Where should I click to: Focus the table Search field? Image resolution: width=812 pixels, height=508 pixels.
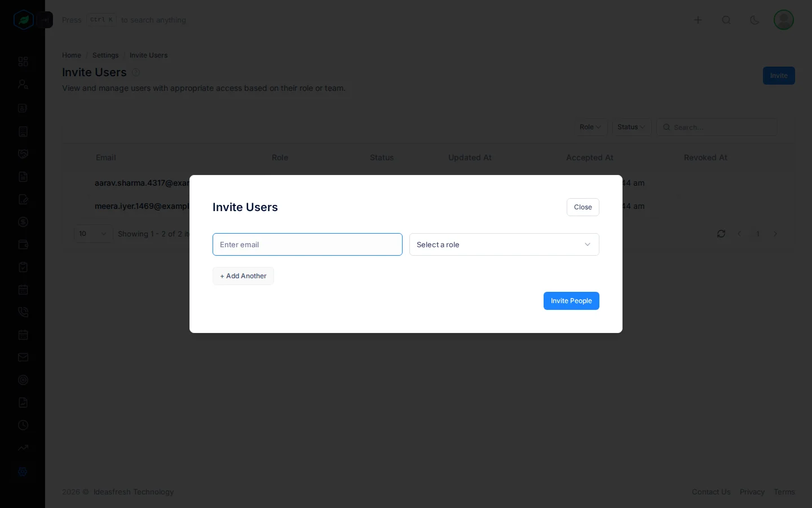pyautogui.click(x=717, y=127)
